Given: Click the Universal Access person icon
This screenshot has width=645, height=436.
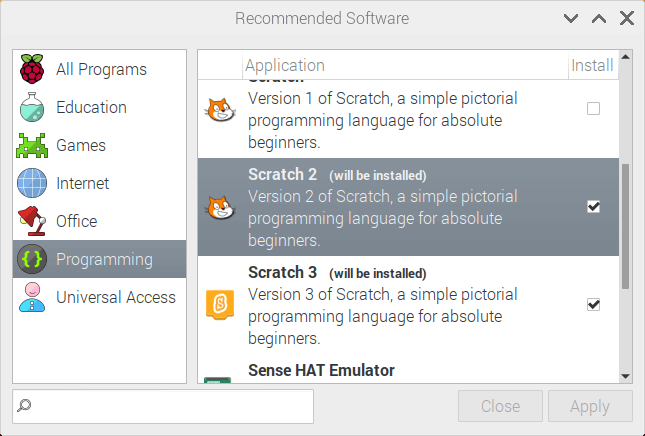Looking at the screenshot, I should 32,297.
